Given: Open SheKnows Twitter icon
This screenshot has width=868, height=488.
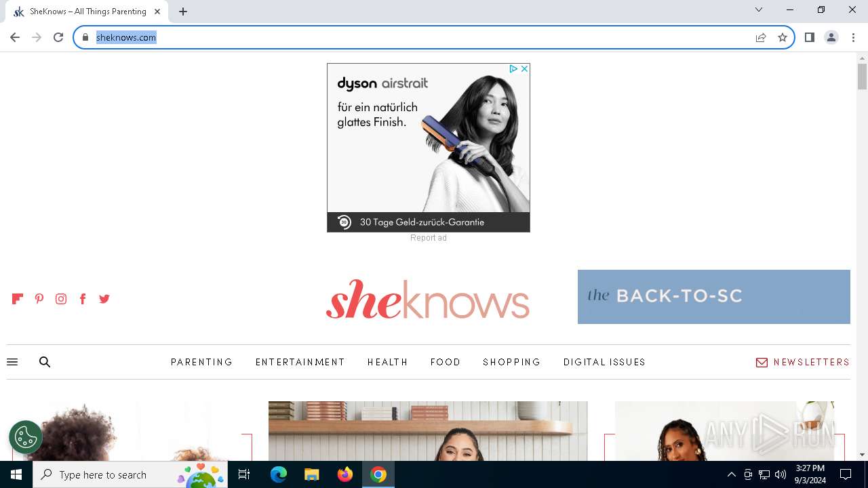Looking at the screenshot, I should coord(104,299).
